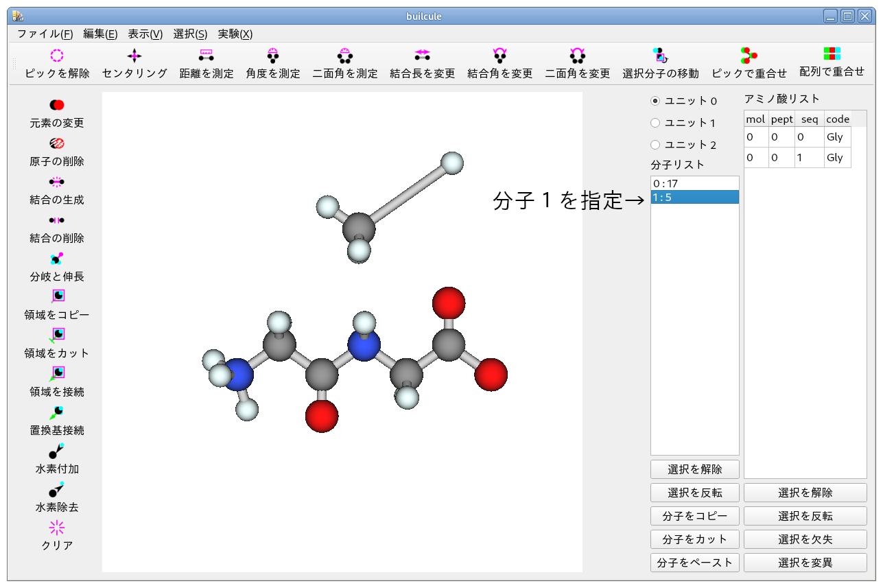
Task: Select the 結合の削除 (delete bond) tool
Action: [56, 227]
